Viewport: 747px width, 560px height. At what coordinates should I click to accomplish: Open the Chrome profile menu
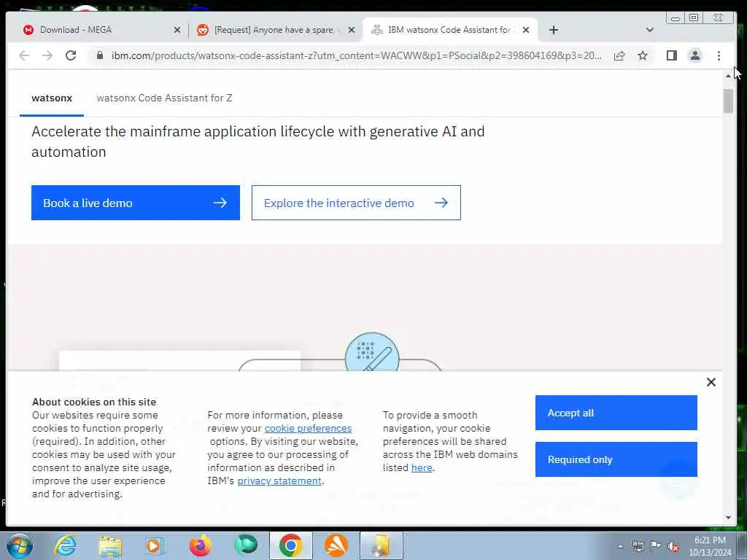[695, 55]
